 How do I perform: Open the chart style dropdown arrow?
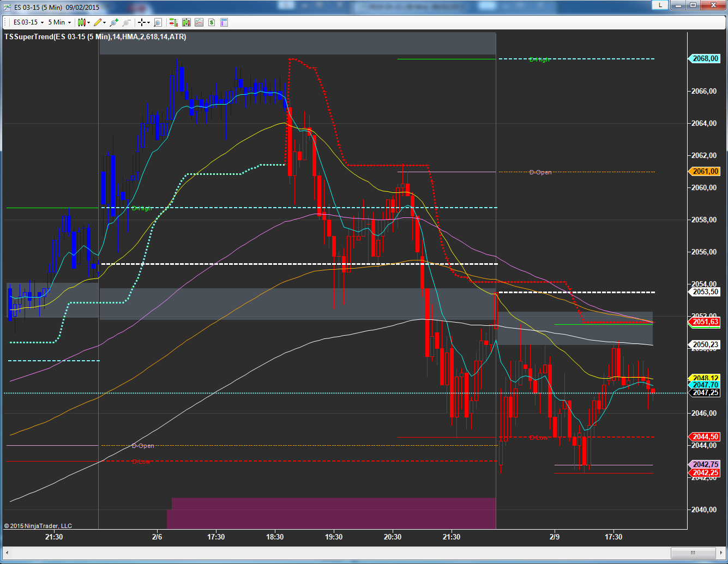pyautogui.click(x=89, y=22)
